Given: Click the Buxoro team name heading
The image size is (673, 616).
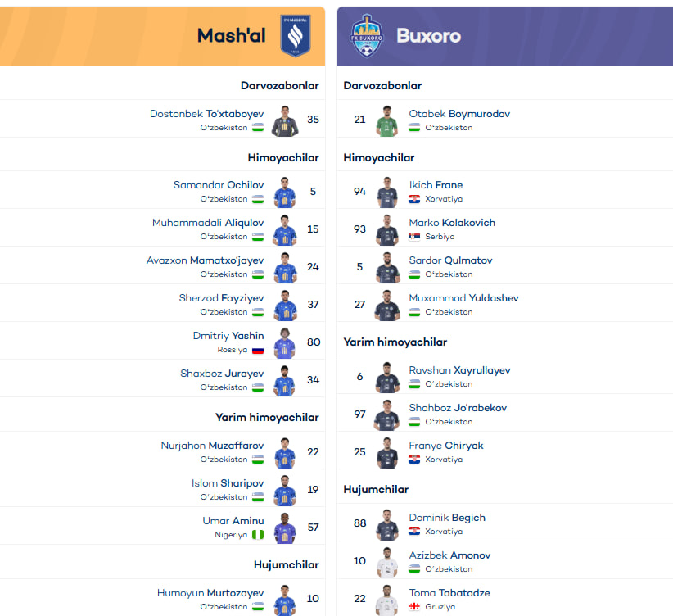Looking at the screenshot, I should coord(428,36).
